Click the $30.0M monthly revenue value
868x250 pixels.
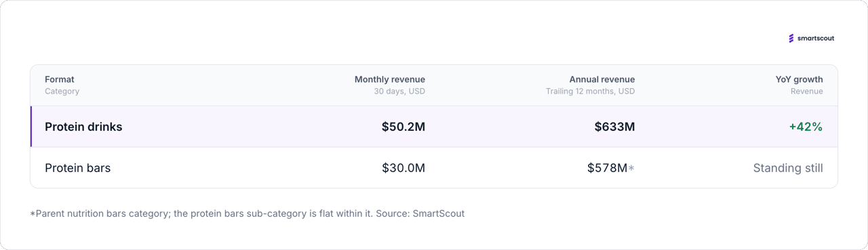(403, 168)
